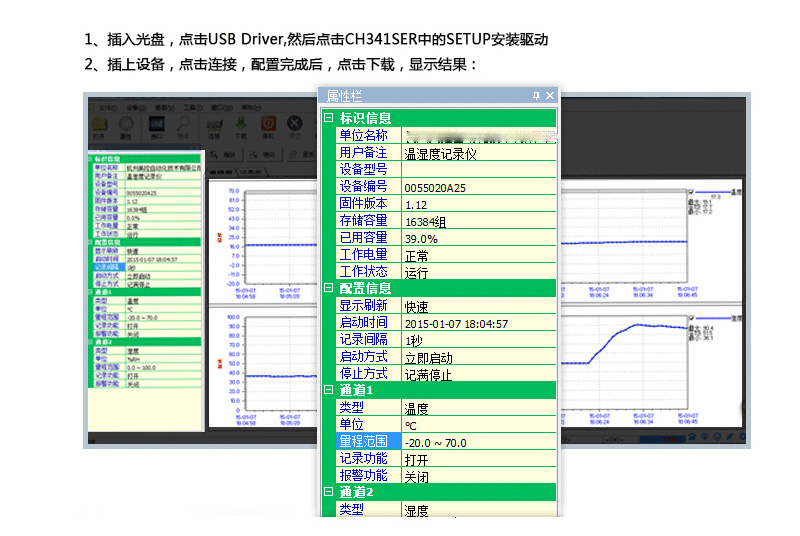
Task: Collapse the 标识信息 section
Action: (328, 118)
